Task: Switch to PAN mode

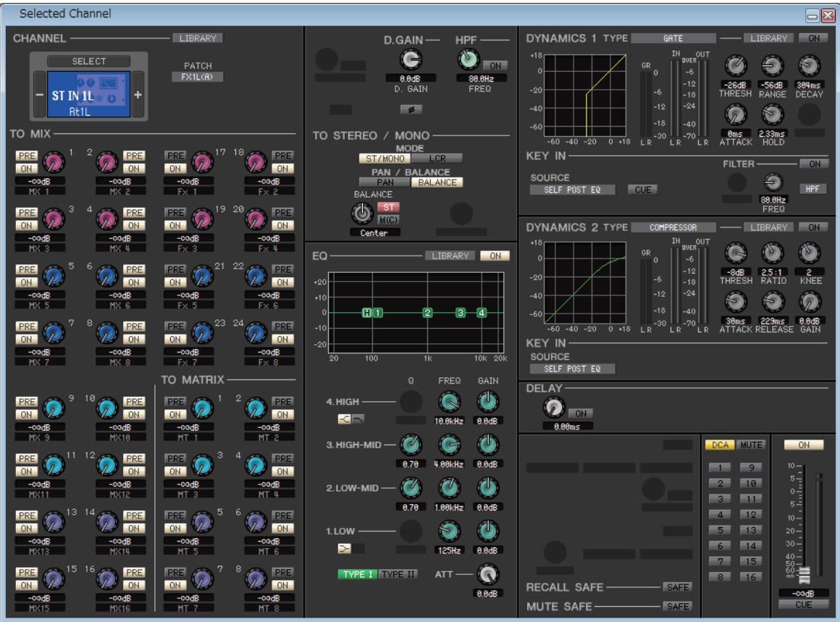Action: tap(385, 182)
